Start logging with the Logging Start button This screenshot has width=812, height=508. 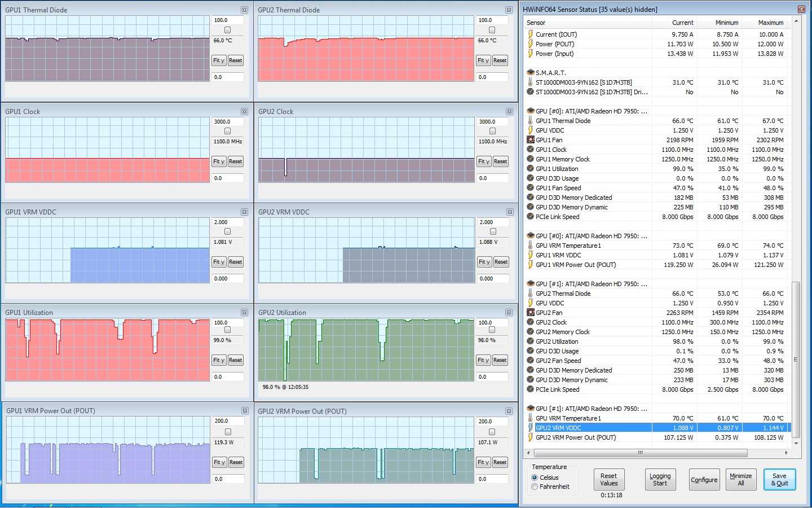pos(660,480)
